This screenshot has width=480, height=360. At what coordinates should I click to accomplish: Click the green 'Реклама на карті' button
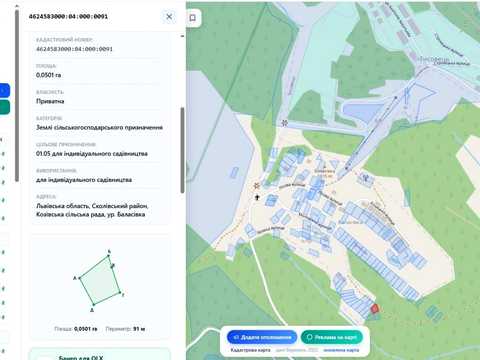pos(332,337)
